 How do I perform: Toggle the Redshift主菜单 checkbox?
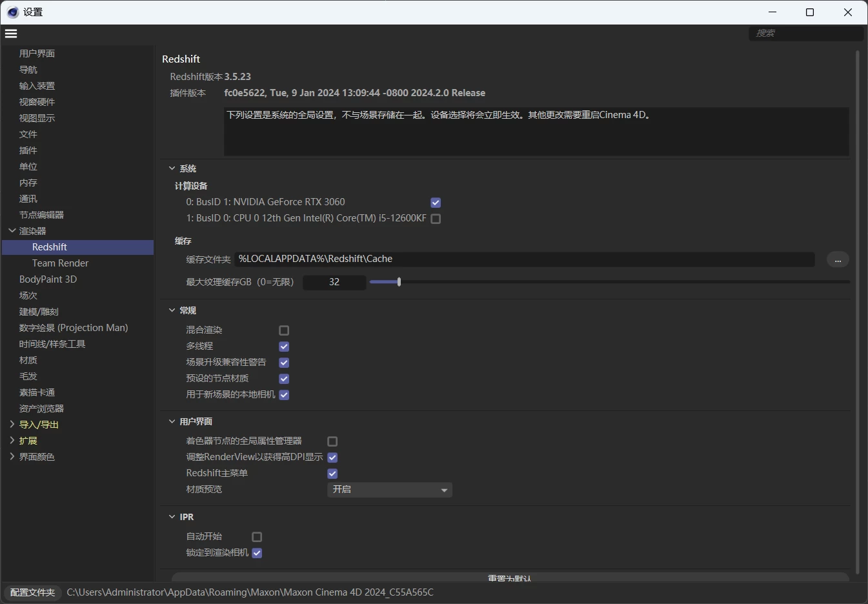pos(332,474)
